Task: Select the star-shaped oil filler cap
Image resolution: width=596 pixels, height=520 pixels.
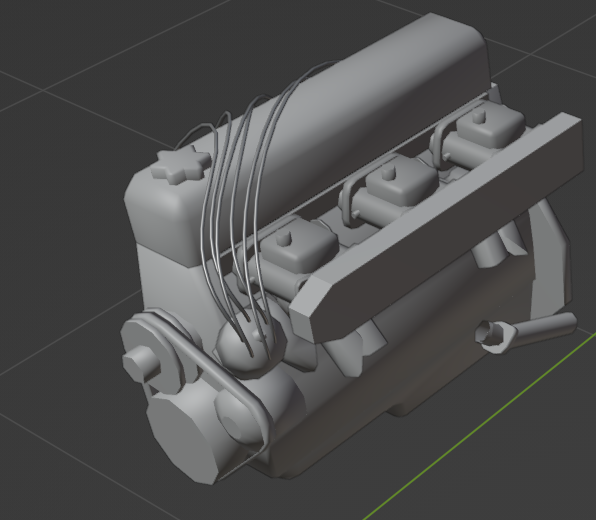Action: tap(180, 166)
